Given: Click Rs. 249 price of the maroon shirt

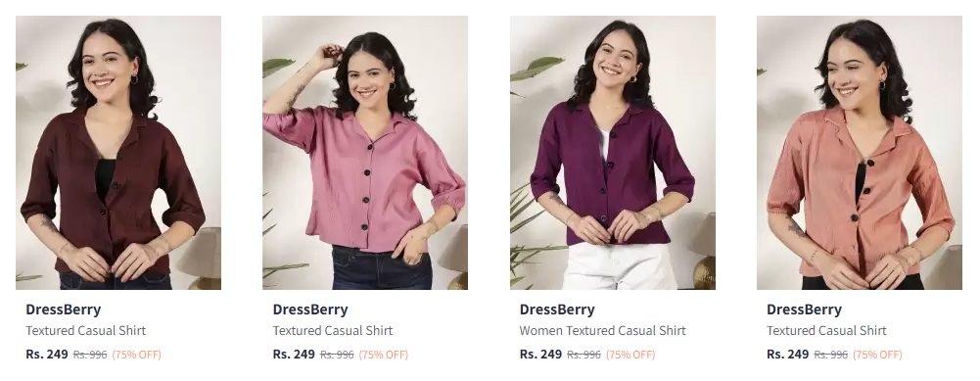Looking at the screenshot, I should point(47,355).
